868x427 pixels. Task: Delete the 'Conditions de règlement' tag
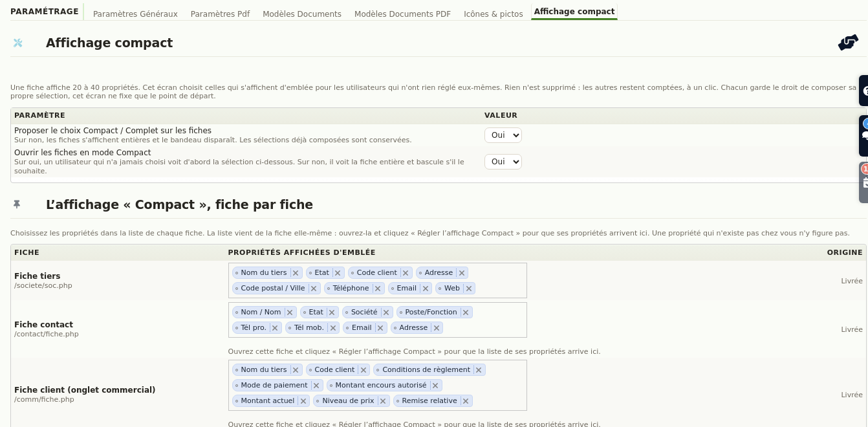pos(479,370)
